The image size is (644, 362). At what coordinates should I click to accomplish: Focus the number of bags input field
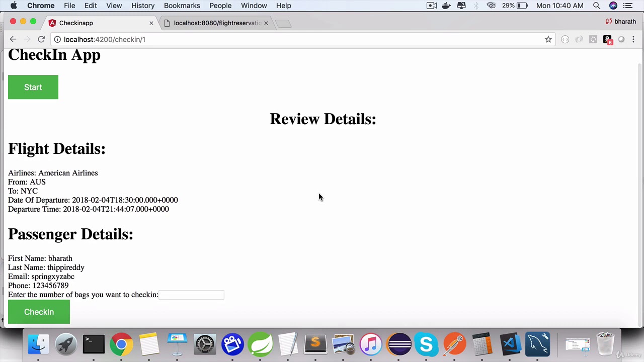click(191, 295)
